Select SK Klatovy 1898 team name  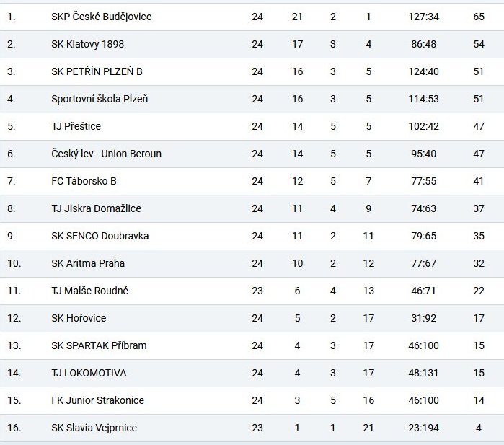(x=87, y=44)
